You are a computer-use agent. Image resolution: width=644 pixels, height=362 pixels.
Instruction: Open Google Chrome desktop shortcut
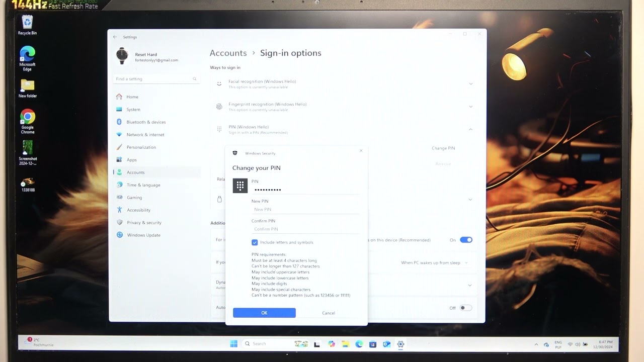[27, 122]
